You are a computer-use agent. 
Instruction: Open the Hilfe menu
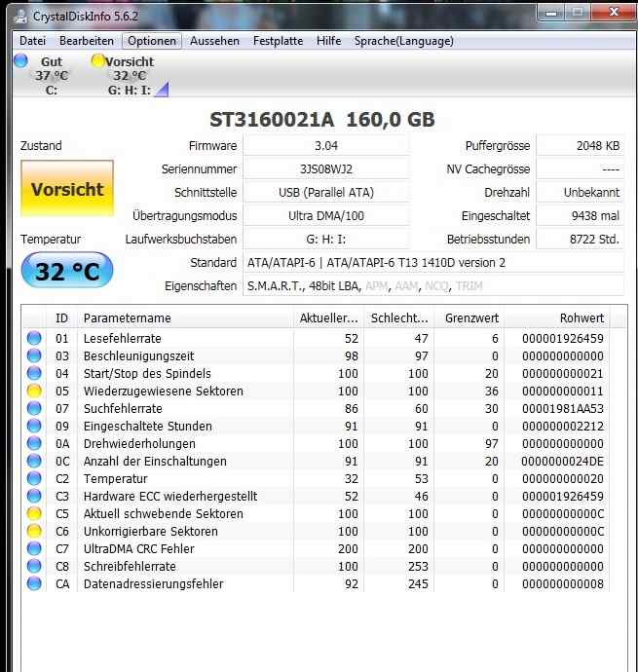(x=329, y=41)
